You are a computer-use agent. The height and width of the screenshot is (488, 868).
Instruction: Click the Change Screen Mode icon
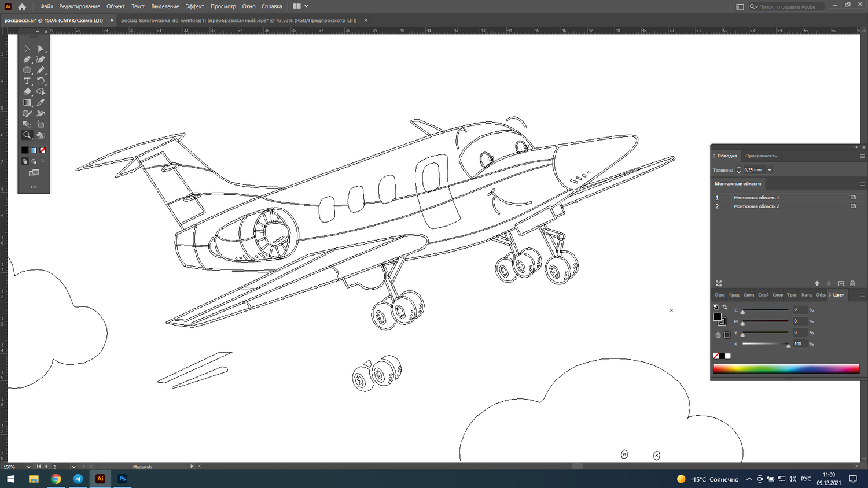click(x=34, y=173)
